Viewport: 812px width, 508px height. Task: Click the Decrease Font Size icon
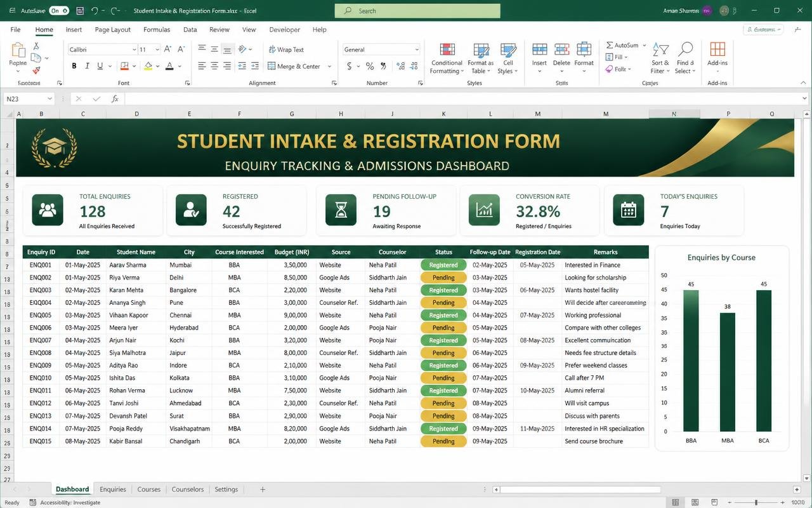181,50
